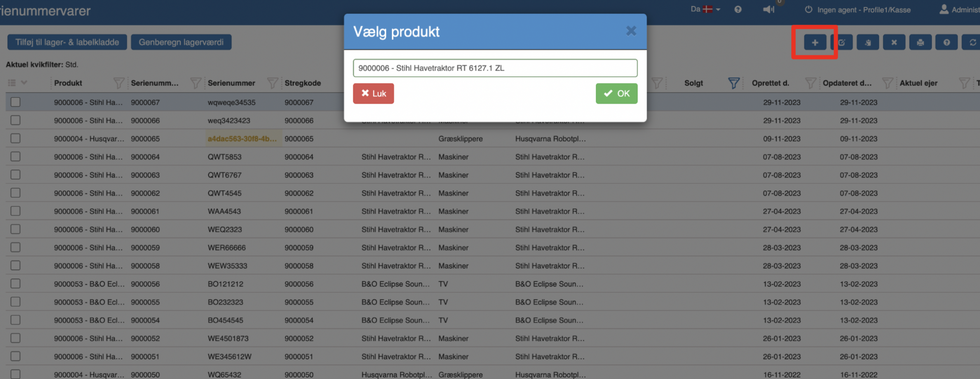Viewport: 980px width, 379px height.
Task: Open the Serienummer column filter funnel
Action: click(273, 83)
